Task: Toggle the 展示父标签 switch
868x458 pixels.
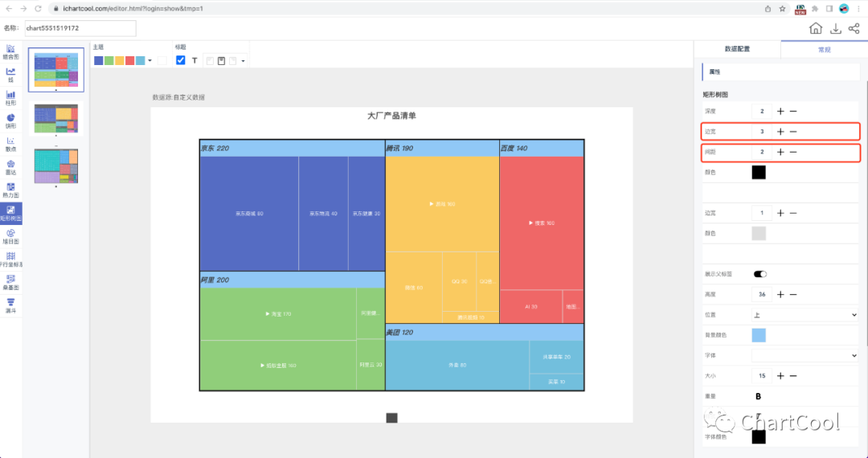Action: (x=760, y=274)
